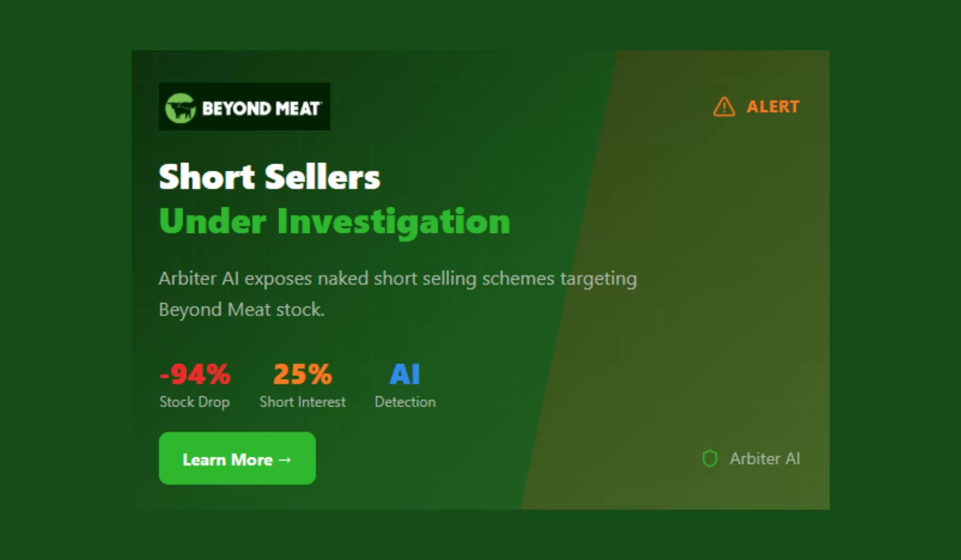Click the orange ALERT label
The image size is (961, 560).
click(x=773, y=107)
